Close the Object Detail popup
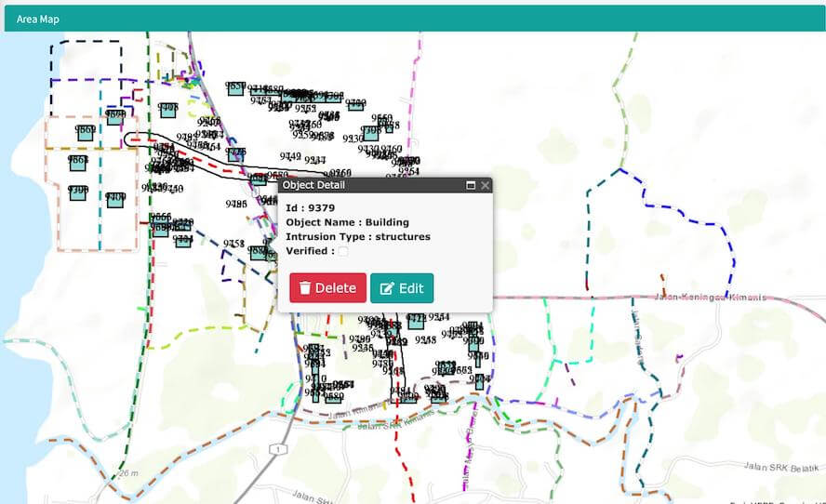The height and width of the screenshot is (504, 826). pos(485,185)
